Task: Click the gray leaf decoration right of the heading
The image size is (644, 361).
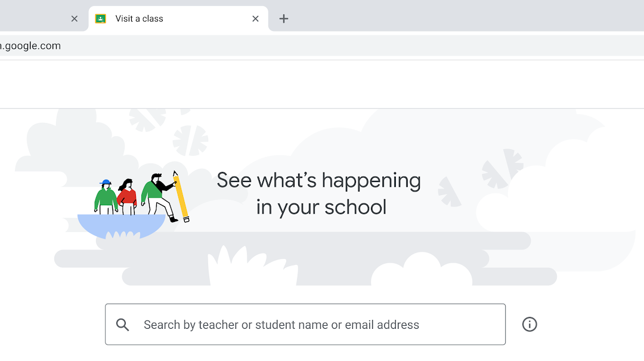Action: [x=450, y=192]
